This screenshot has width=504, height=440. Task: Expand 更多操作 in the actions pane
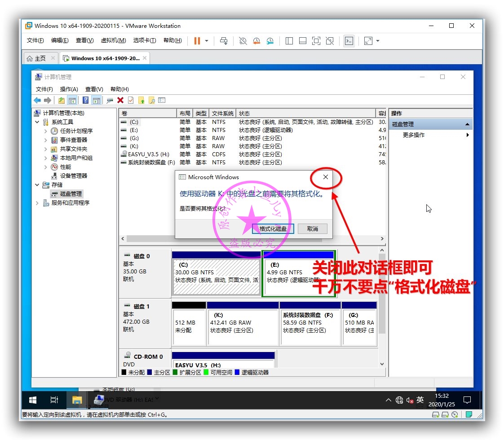click(431, 135)
